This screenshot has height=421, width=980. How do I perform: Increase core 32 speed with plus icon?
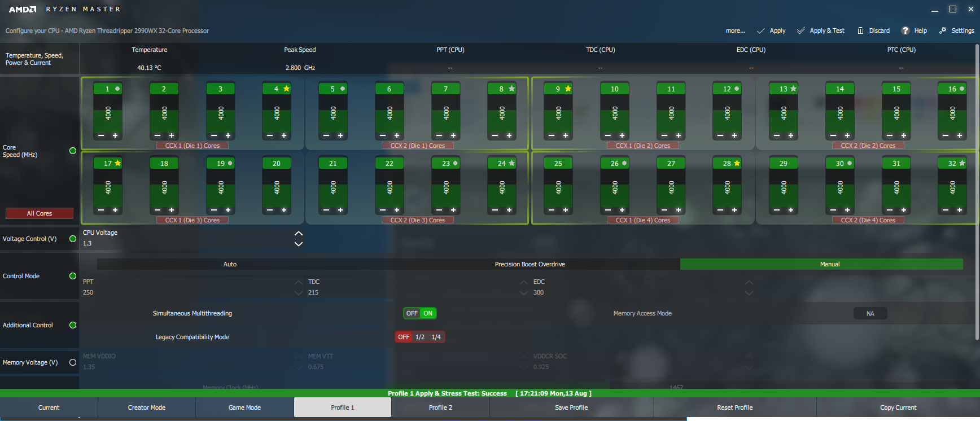pyautogui.click(x=960, y=210)
